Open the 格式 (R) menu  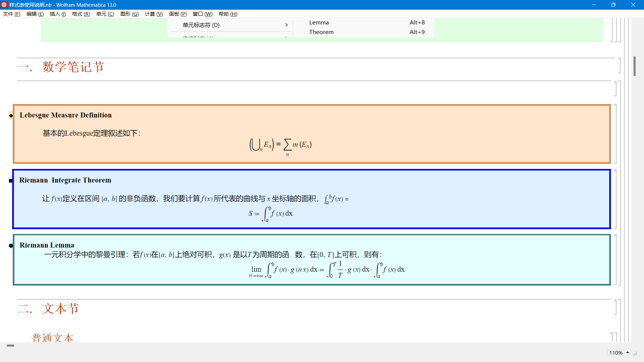(80, 14)
